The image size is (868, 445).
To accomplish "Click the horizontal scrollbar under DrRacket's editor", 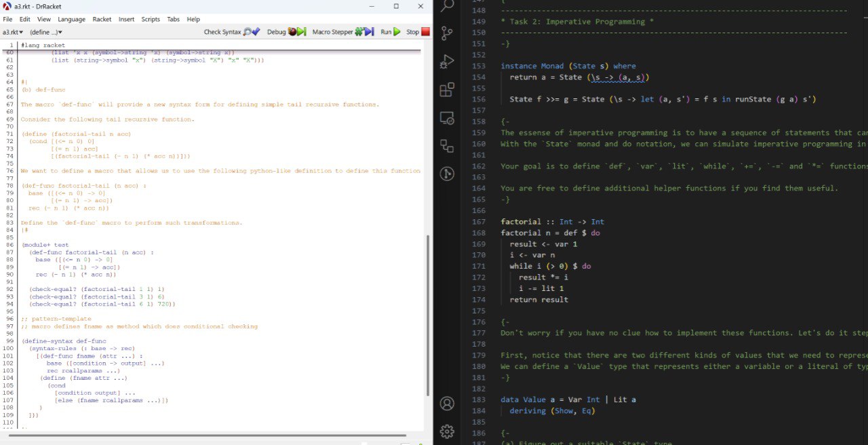I will [207, 436].
